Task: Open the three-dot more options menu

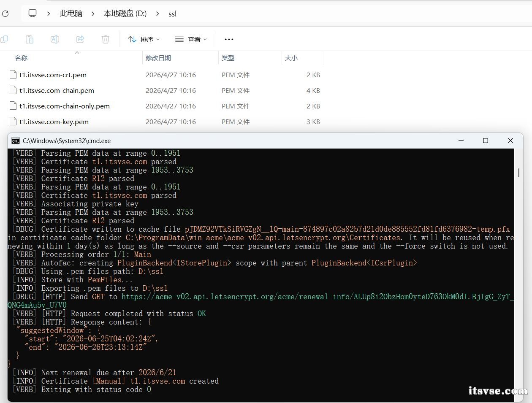Action: click(x=229, y=39)
